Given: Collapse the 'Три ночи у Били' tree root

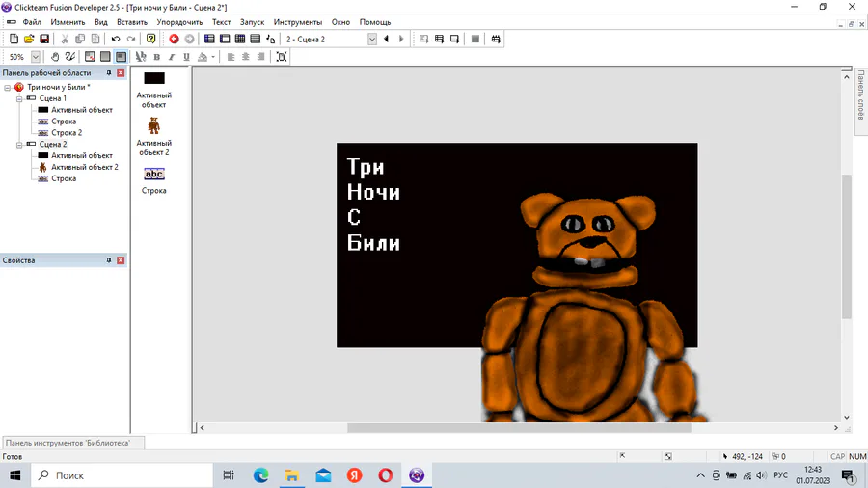Looking at the screenshot, I should pyautogui.click(x=7, y=88).
